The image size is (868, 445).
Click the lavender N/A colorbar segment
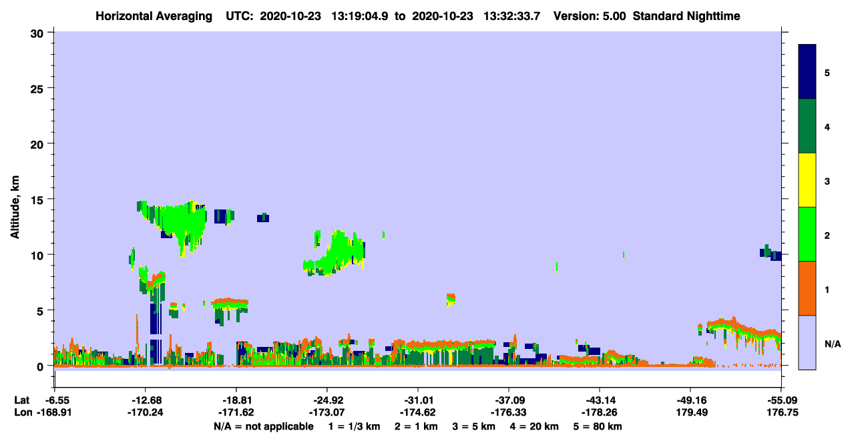(807, 342)
